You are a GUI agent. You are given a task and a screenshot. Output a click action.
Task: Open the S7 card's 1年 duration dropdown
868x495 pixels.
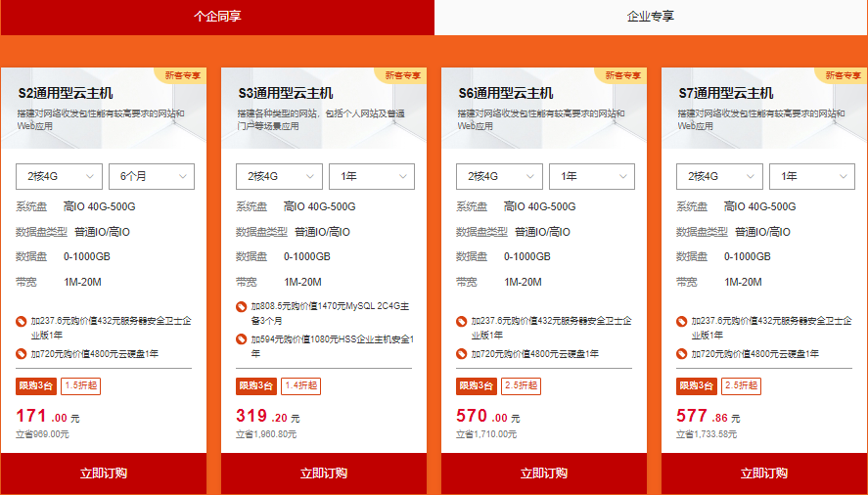tap(812, 177)
